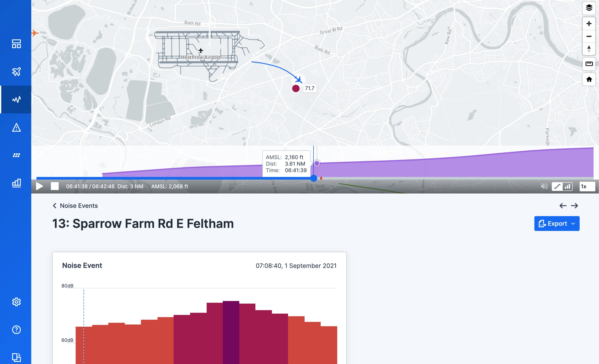The image size is (599, 364).
Task: Open the dashboard icon in sidebar
Action: 16,44
